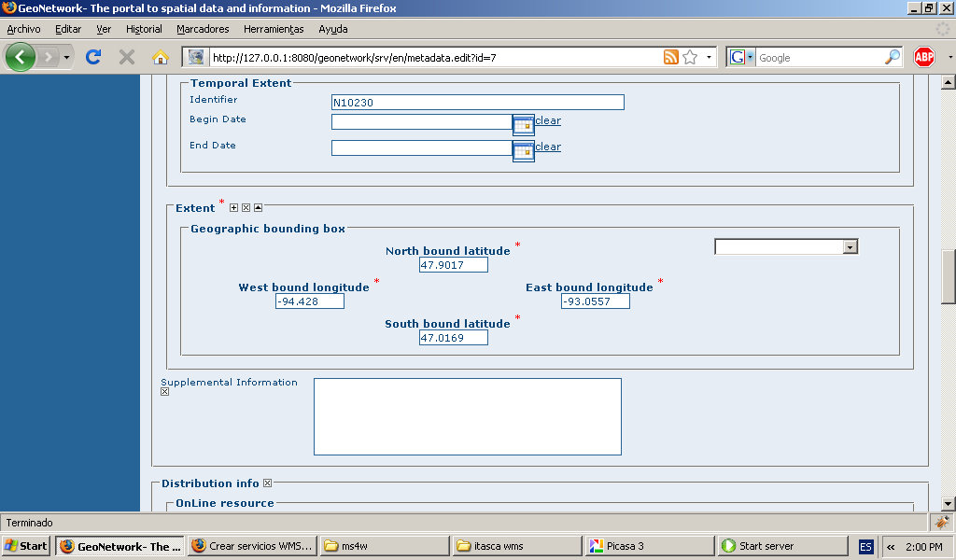Reload the page with the refresh button

pyautogui.click(x=93, y=58)
